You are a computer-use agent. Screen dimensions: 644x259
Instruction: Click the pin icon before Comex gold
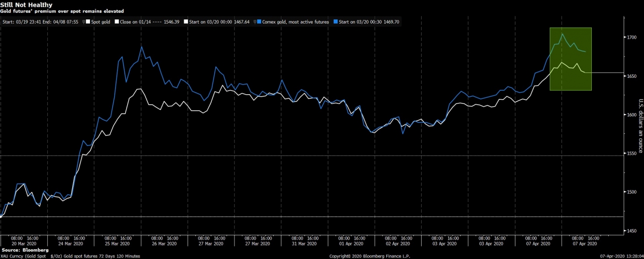pyautogui.click(x=255, y=22)
